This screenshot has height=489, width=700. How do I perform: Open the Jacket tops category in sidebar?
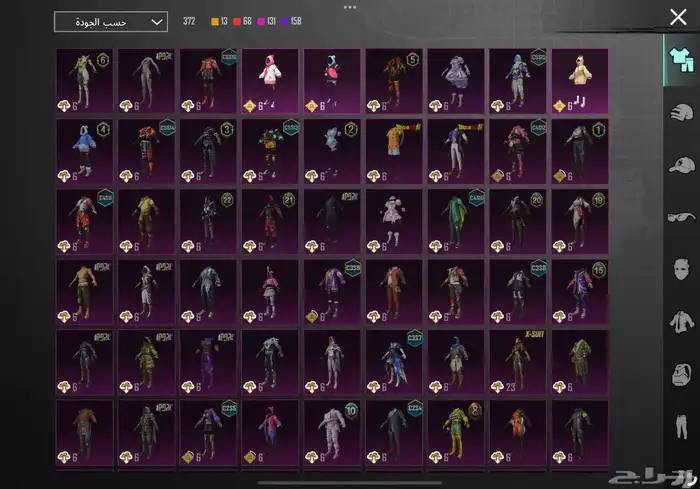pos(681,322)
